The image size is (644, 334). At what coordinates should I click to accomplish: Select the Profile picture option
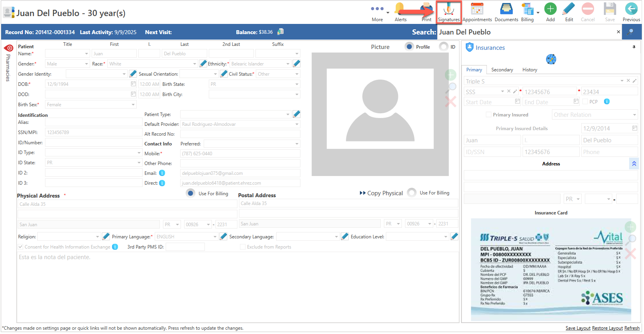[409, 47]
